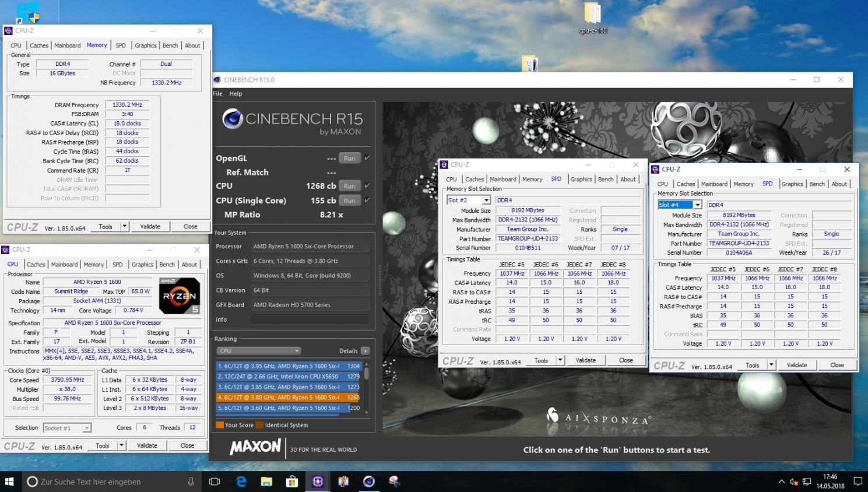Open Tools dropdown arrow in Slot #4 SPD window
Viewport: 868px width, 492px height.
coord(771,365)
